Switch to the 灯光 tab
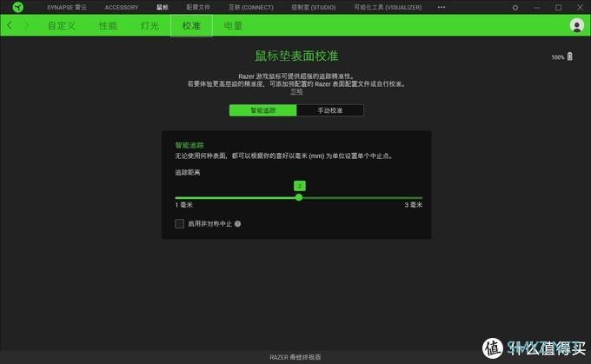 pyautogui.click(x=149, y=25)
